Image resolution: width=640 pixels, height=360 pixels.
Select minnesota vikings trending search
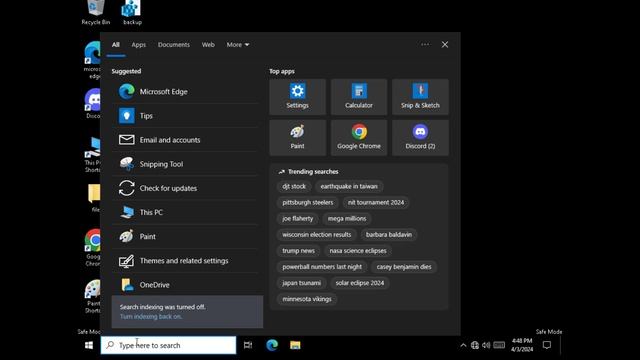(x=307, y=299)
